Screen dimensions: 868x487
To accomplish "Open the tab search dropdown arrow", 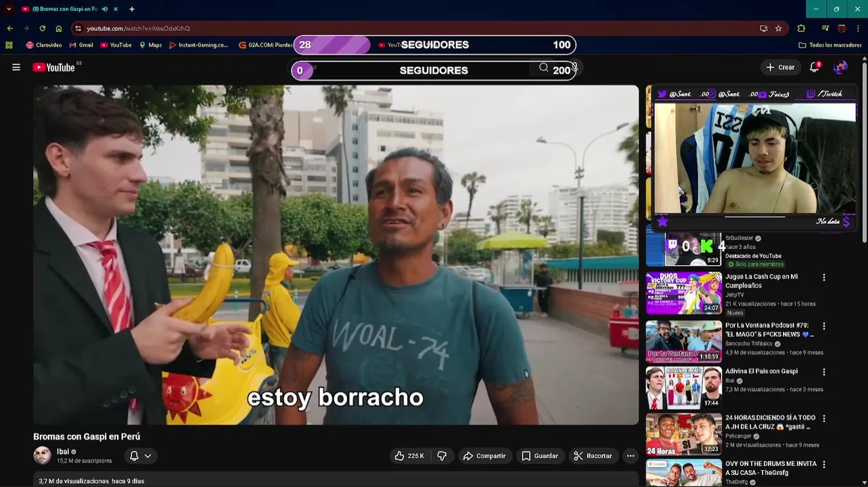I will 9,9.
